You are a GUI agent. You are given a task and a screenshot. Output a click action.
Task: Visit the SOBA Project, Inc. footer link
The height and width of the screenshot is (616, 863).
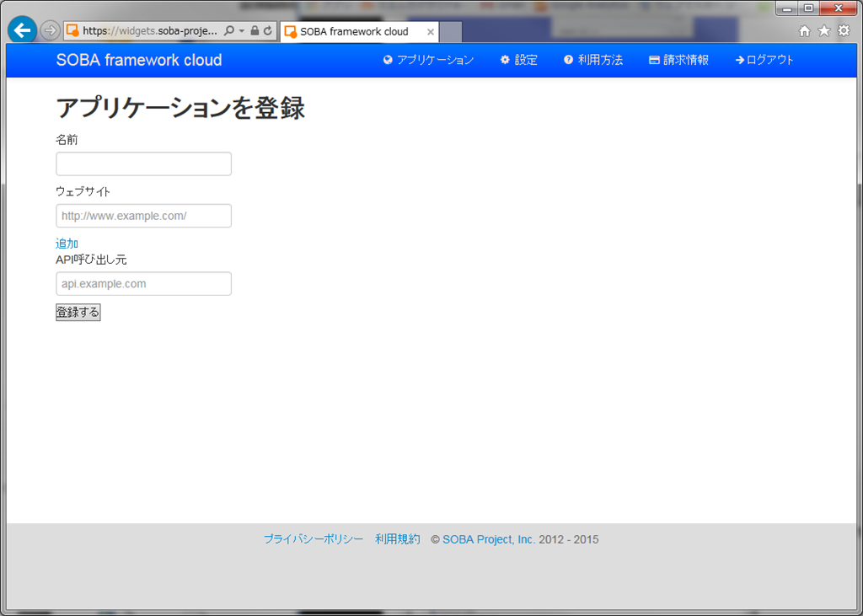tap(489, 539)
